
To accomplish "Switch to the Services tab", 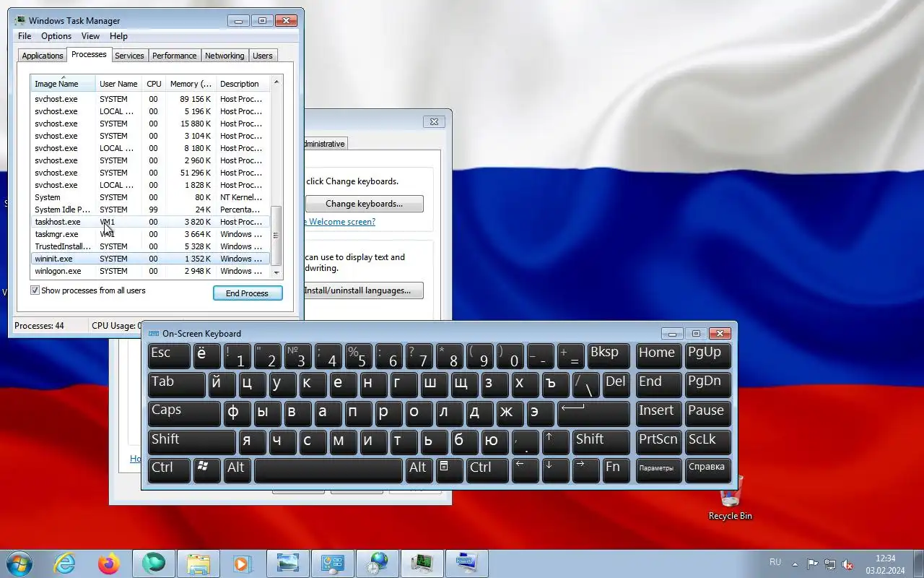I will tap(129, 56).
